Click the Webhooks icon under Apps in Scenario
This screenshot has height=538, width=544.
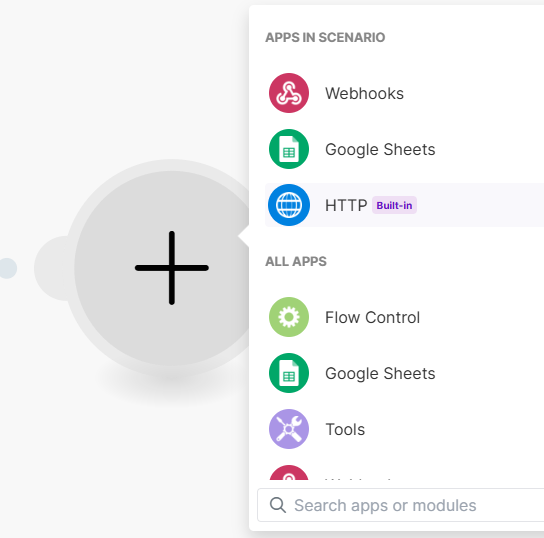(289, 93)
